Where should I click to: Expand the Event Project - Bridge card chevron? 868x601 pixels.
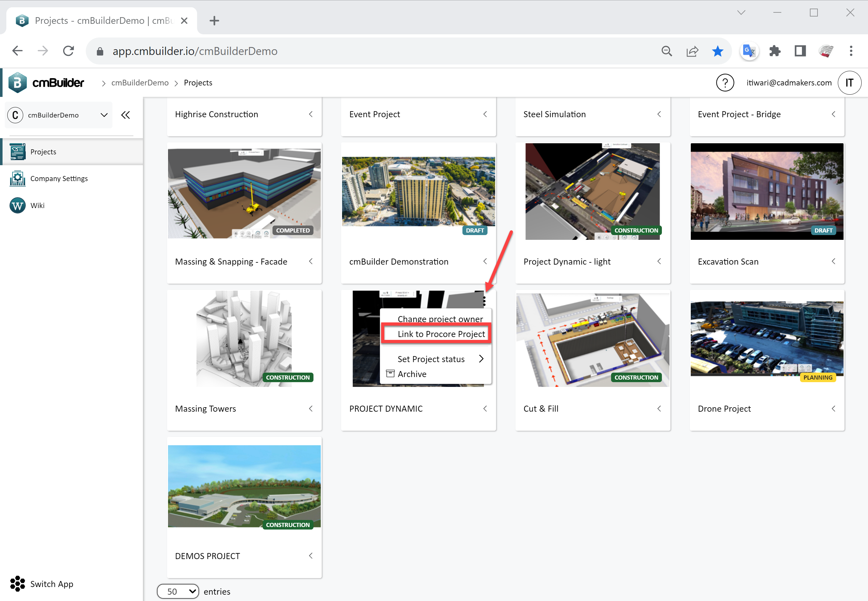pyautogui.click(x=834, y=114)
